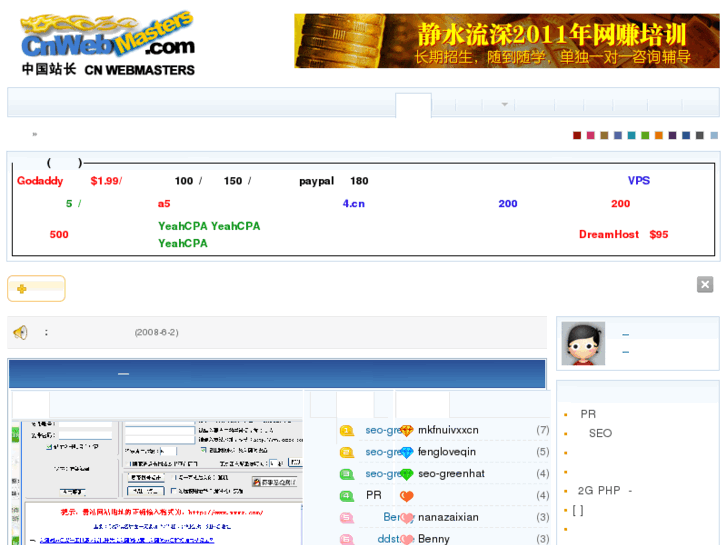This screenshot has height=545, width=727.
Task: Open the blue VPS ad link
Action: click(639, 180)
